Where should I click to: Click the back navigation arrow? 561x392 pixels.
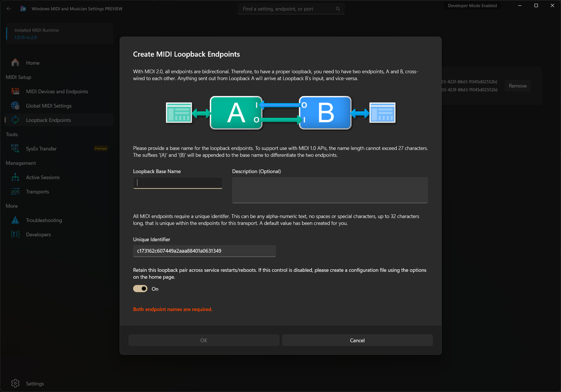tap(9, 9)
